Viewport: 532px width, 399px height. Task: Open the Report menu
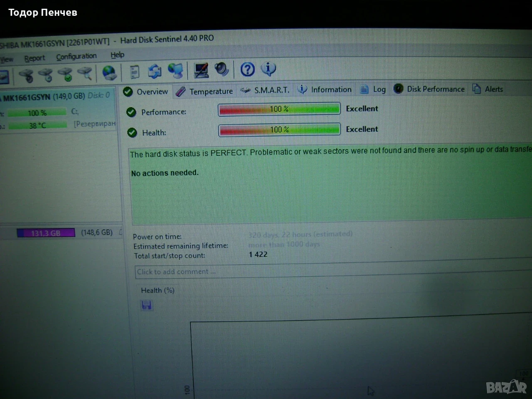[34, 58]
